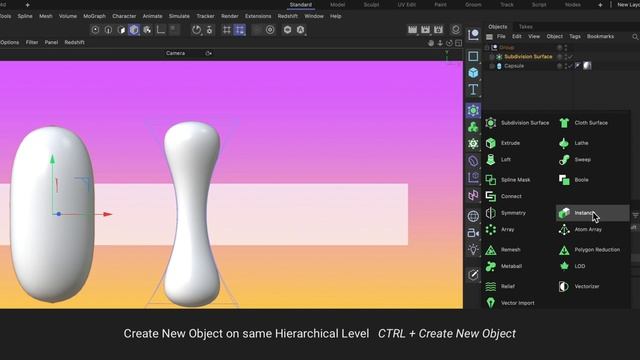Screen dimensions: 640x360
Task: Choose Cloth Surface generator
Action: click(x=583, y=122)
